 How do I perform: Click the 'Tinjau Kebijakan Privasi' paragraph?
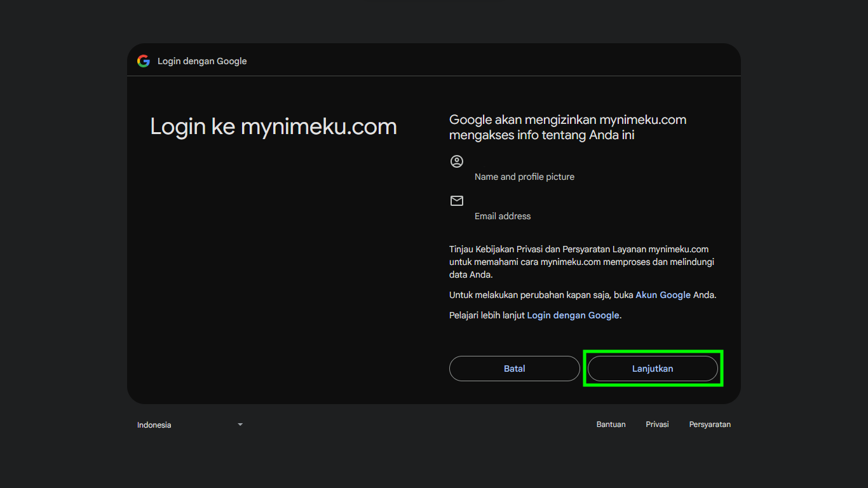click(582, 262)
